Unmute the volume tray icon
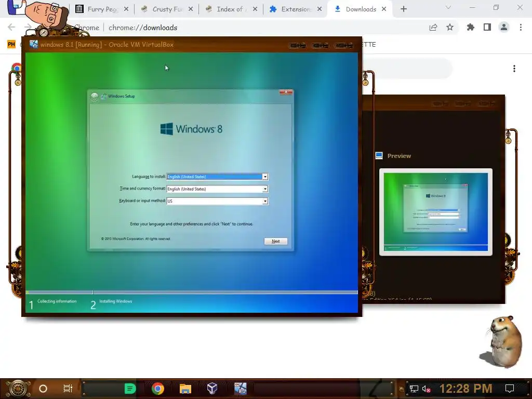532x399 pixels. [x=427, y=389]
